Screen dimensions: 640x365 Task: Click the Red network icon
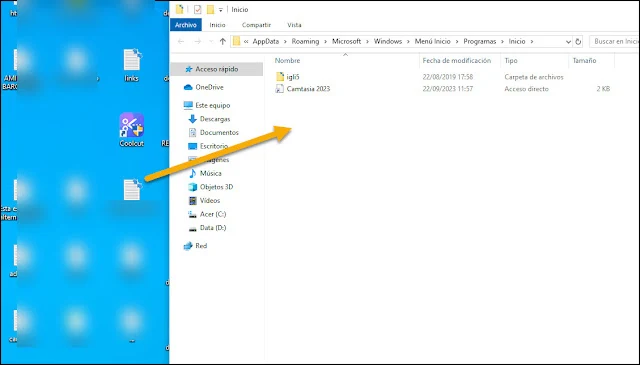[x=188, y=246]
